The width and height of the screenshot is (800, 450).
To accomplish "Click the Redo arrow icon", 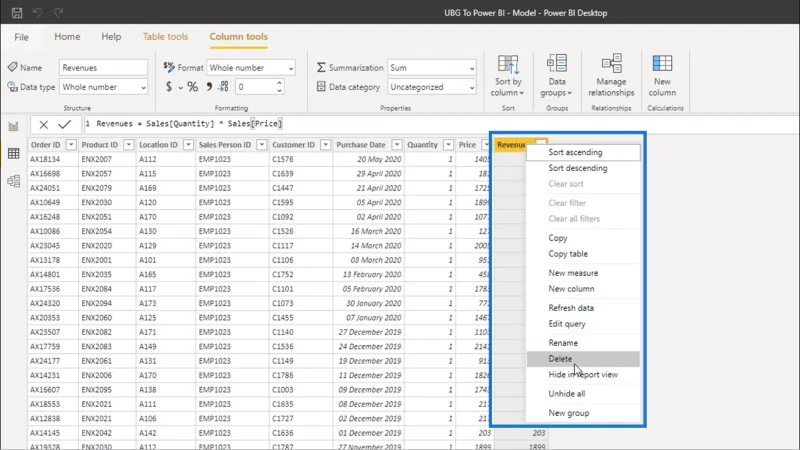I will pos(58,13).
